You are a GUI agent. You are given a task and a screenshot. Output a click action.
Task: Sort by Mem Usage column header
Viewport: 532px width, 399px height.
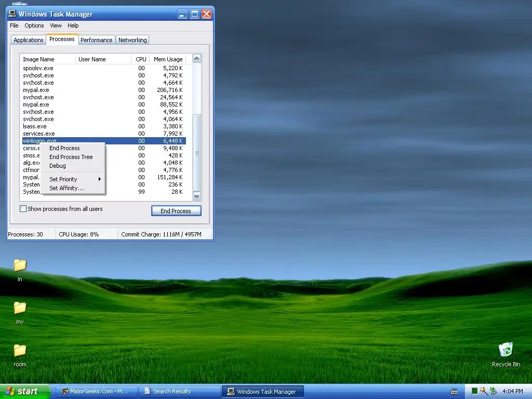(x=168, y=59)
